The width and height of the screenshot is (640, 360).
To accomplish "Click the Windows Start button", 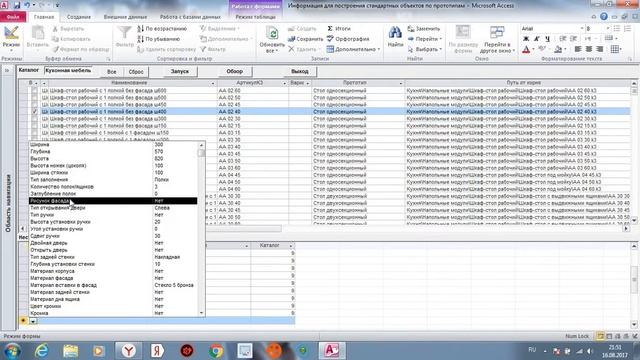I will coord(12,351).
